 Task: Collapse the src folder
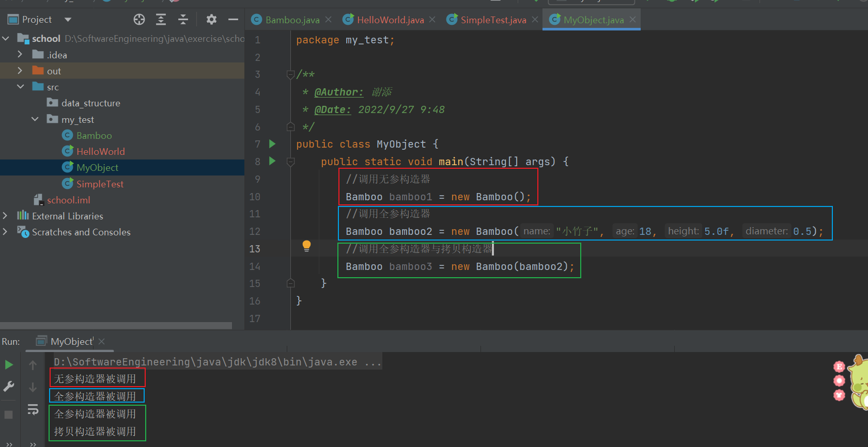pos(21,87)
